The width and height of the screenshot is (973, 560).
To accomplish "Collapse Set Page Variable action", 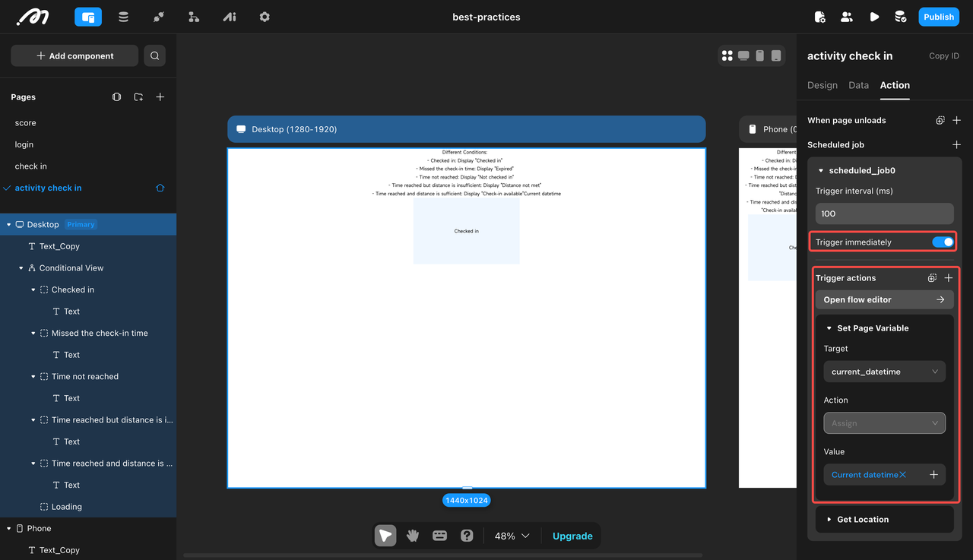I will [829, 328].
